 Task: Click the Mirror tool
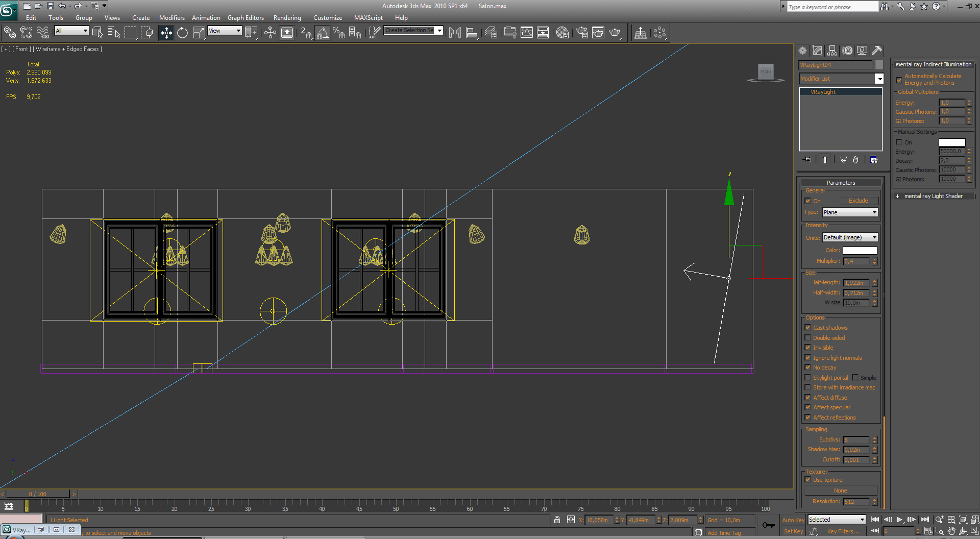pos(455,33)
